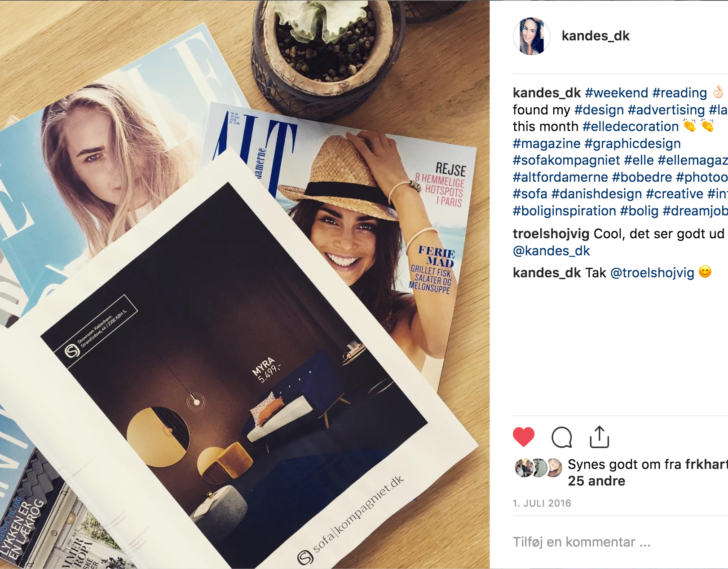This screenshot has width=728, height=569.
Task: Focus the 'Tilføj en kommentar' field
Action: [620, 542]
